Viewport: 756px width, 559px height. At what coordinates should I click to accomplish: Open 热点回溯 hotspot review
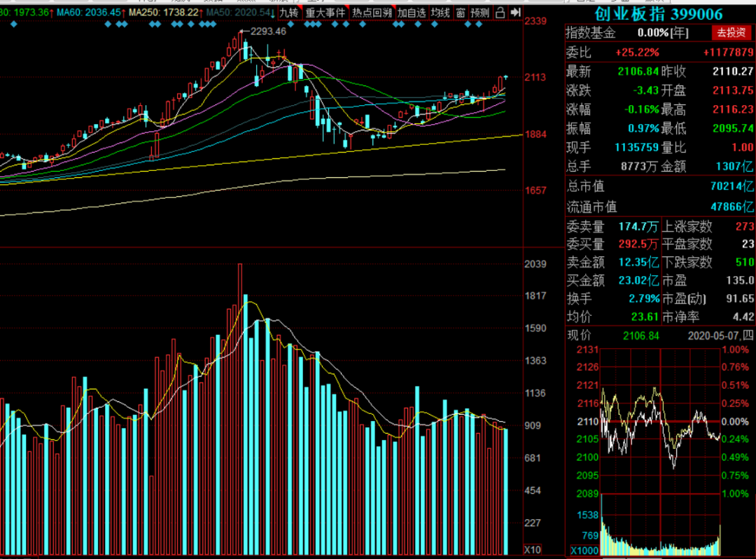click(x=372, y=13)
